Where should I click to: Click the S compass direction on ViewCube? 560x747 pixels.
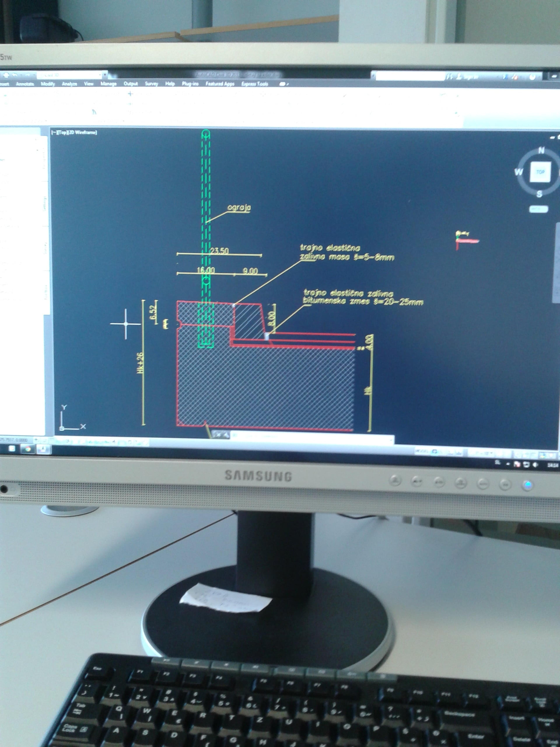(539, 194)
